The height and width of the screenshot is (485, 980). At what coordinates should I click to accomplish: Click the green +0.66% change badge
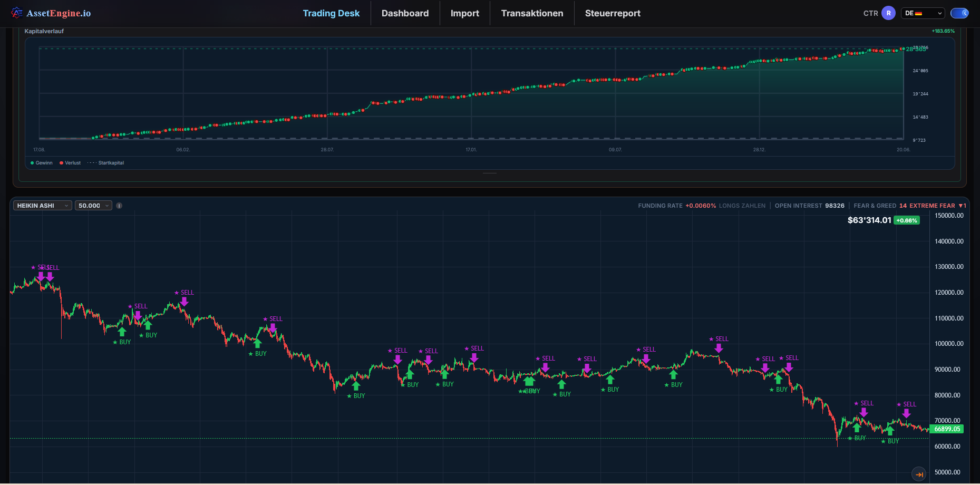pos(907,220)
